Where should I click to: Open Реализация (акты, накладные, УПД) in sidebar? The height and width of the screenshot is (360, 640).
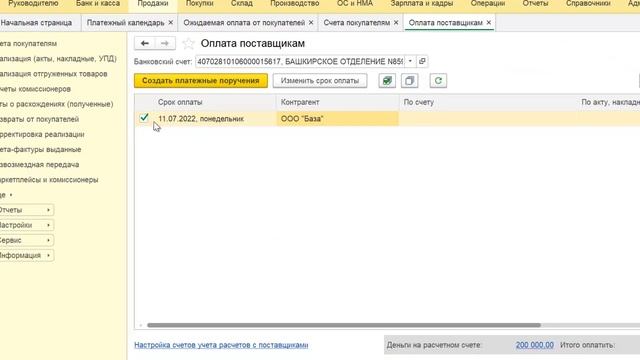(58, 59)
